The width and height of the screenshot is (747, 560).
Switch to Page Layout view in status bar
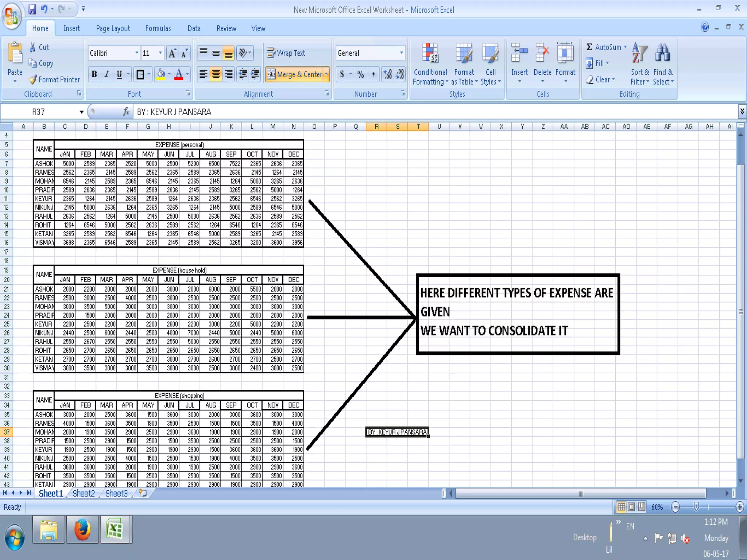[x=631, y=507]
